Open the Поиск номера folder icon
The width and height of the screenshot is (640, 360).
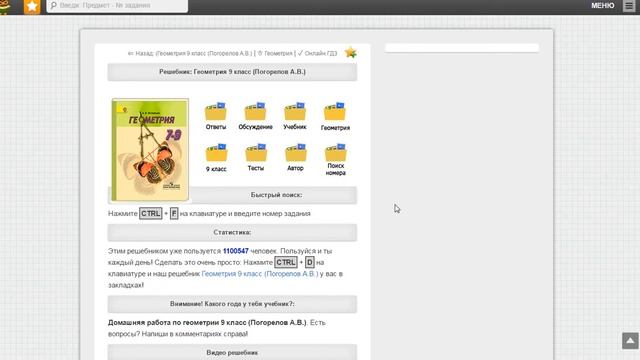tap(336, 153)
